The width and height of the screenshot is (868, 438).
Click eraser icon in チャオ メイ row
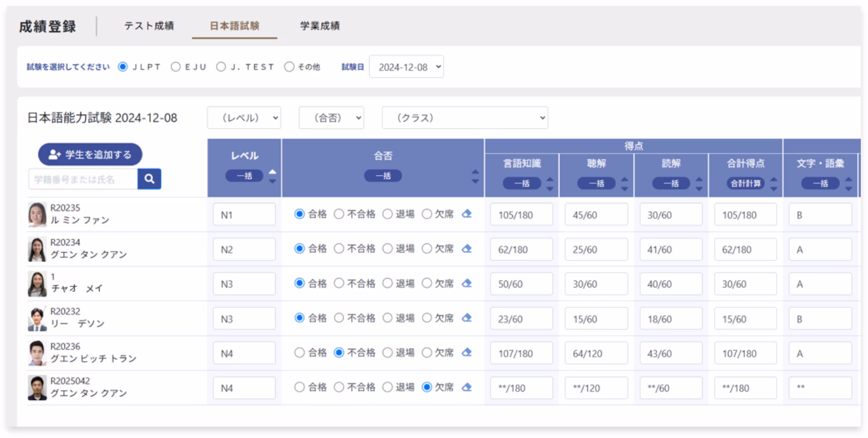[x=466, y=284]
